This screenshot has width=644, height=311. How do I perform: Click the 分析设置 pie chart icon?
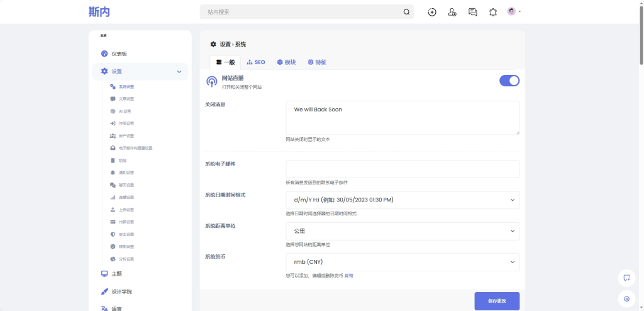(x=113, y=259)
